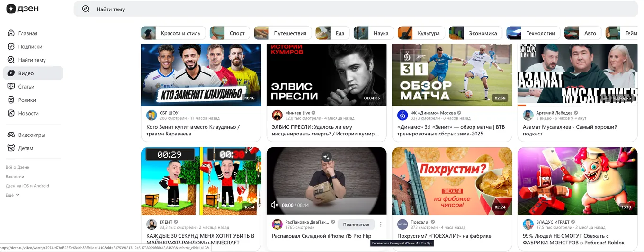
Task: Open ГЛЕНТ channel avatar
Action: coord(152,225)
